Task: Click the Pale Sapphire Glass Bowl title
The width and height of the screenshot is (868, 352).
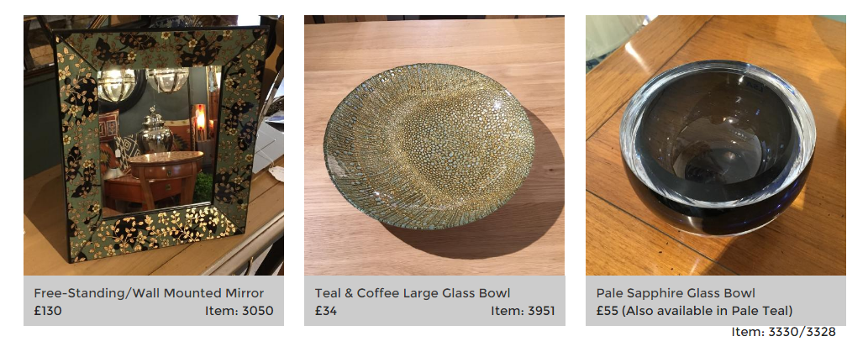Action: [x=676, y=293]
